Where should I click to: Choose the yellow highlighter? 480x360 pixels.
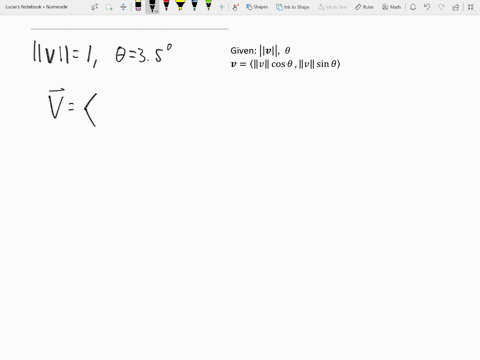[x=180, y=6]
